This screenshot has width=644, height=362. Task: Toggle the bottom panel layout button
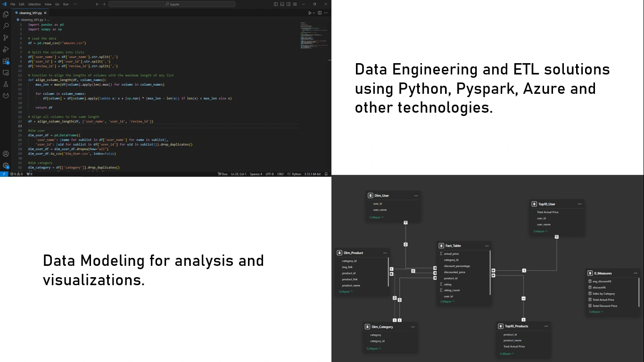282,4
